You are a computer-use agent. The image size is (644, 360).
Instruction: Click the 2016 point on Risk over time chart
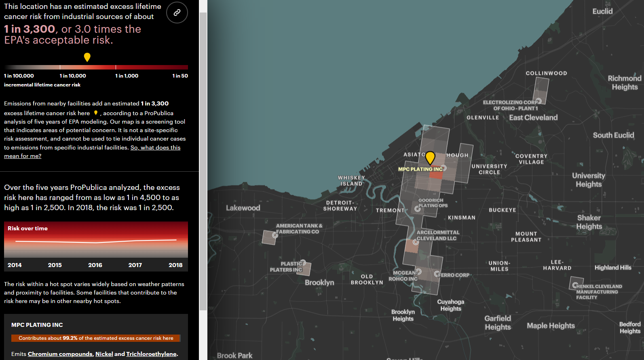click(95, 242)
